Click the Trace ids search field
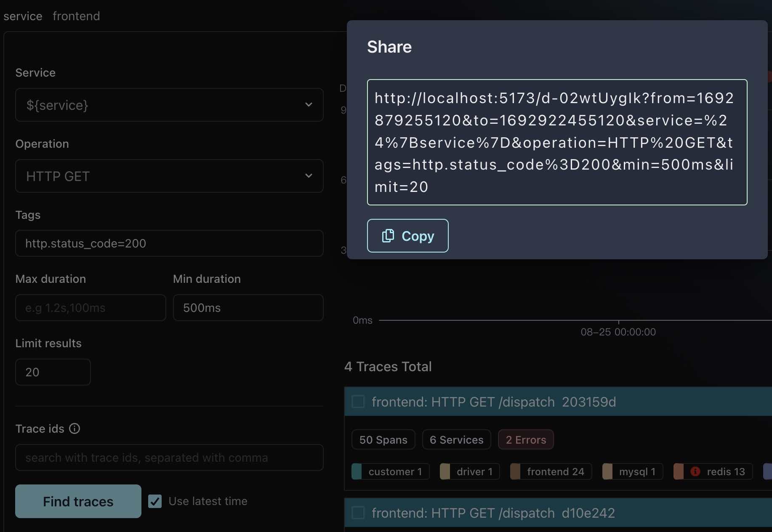 point(169,458)
